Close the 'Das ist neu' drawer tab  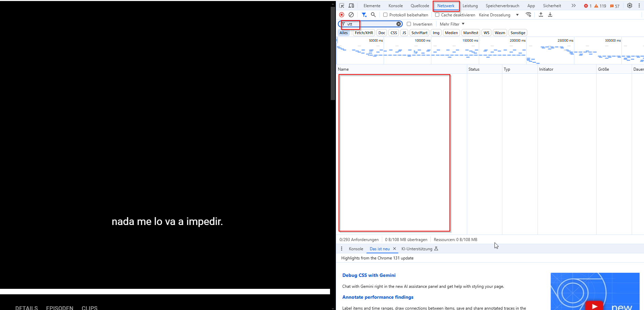tap(395, 249)
